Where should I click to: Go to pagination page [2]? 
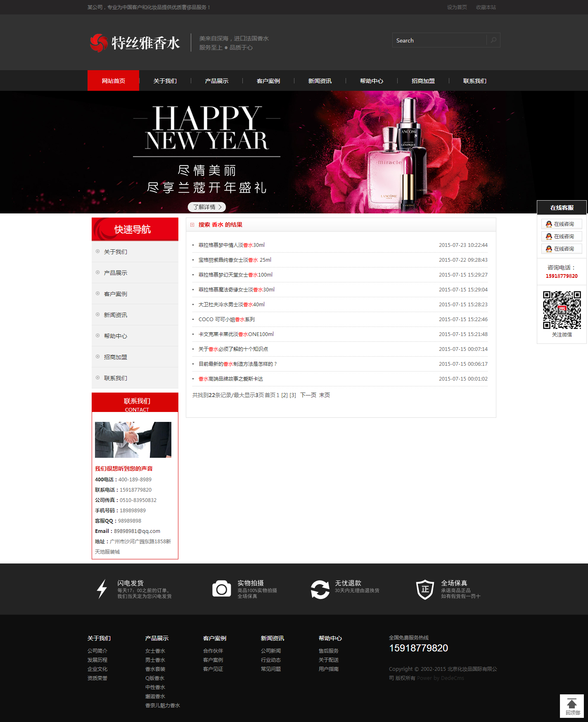285,395
